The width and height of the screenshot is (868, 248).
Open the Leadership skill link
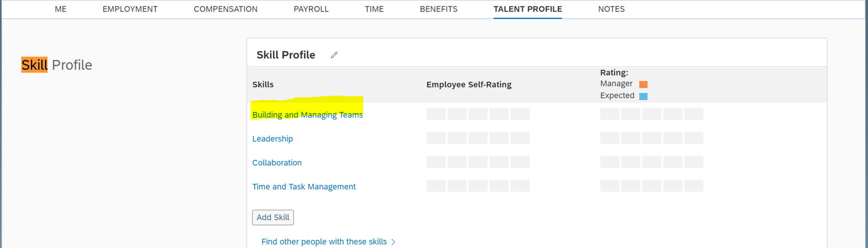pyautogui.click(x=272, y=139)
